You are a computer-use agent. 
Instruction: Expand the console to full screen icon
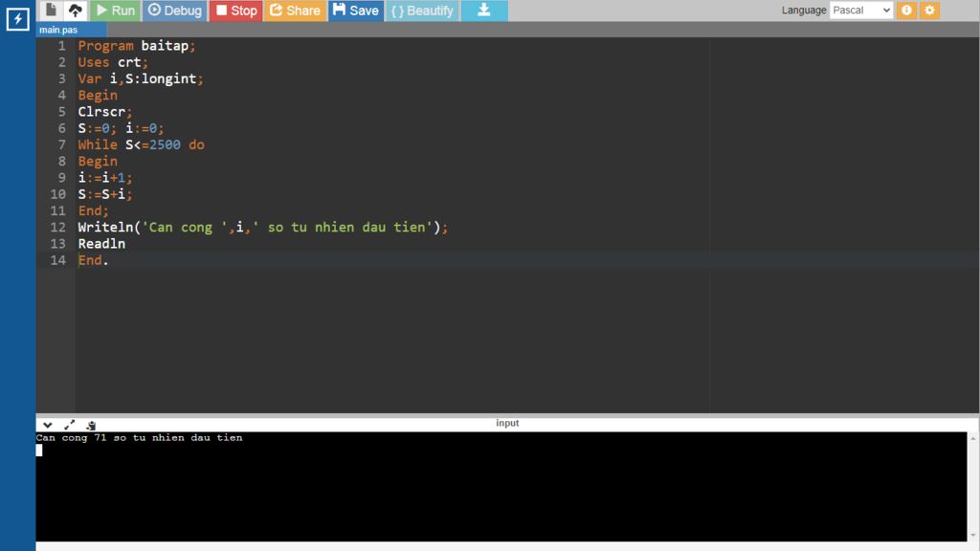pyautogui.click(x=69, y=425)
